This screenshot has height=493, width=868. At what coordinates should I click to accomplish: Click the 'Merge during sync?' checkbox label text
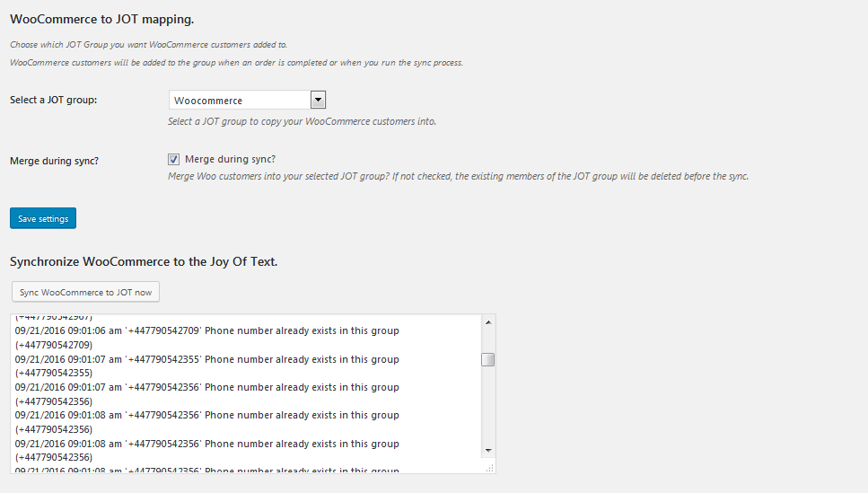[230, 159]
